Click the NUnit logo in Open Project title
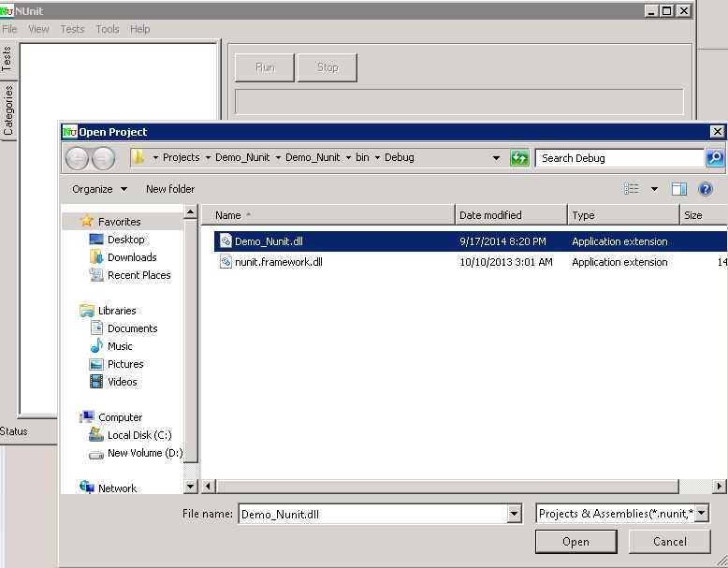The image size is (728, 568). point(69,132)
